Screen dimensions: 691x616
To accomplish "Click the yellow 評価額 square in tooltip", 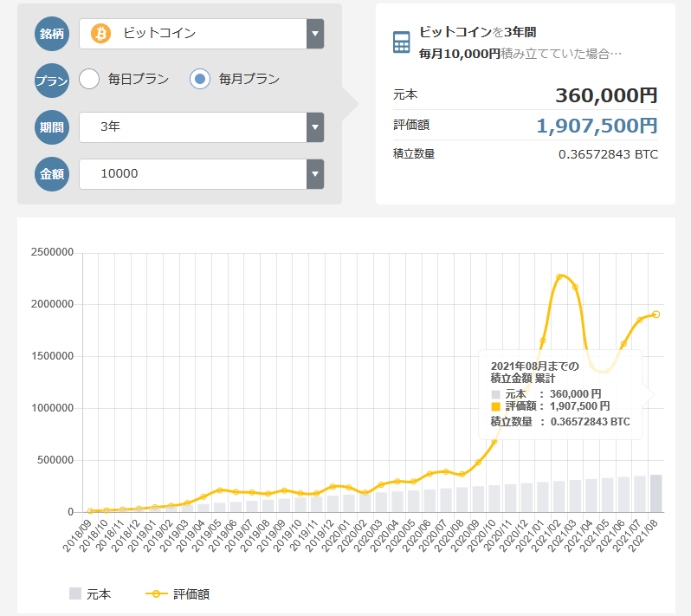I will coord(495,406).
